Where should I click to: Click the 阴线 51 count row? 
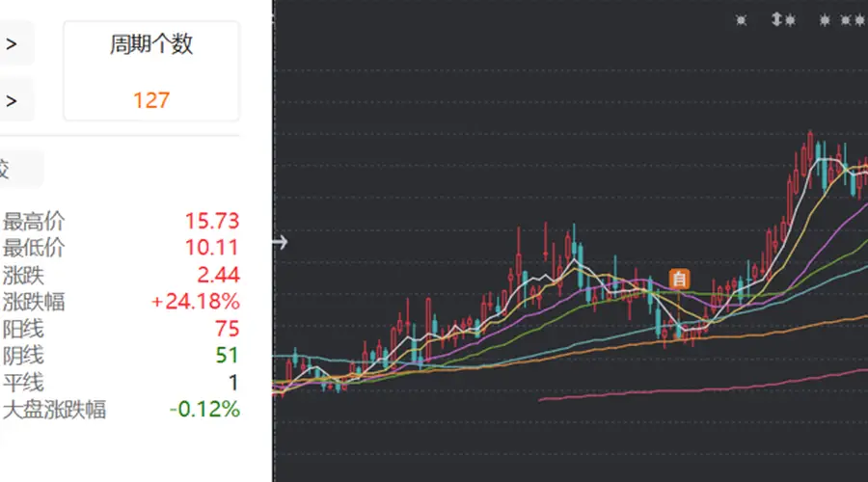(x=121, y=356)
